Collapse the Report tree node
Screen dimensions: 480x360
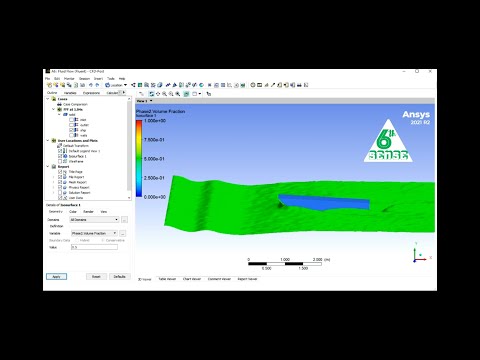pos(48,166)
